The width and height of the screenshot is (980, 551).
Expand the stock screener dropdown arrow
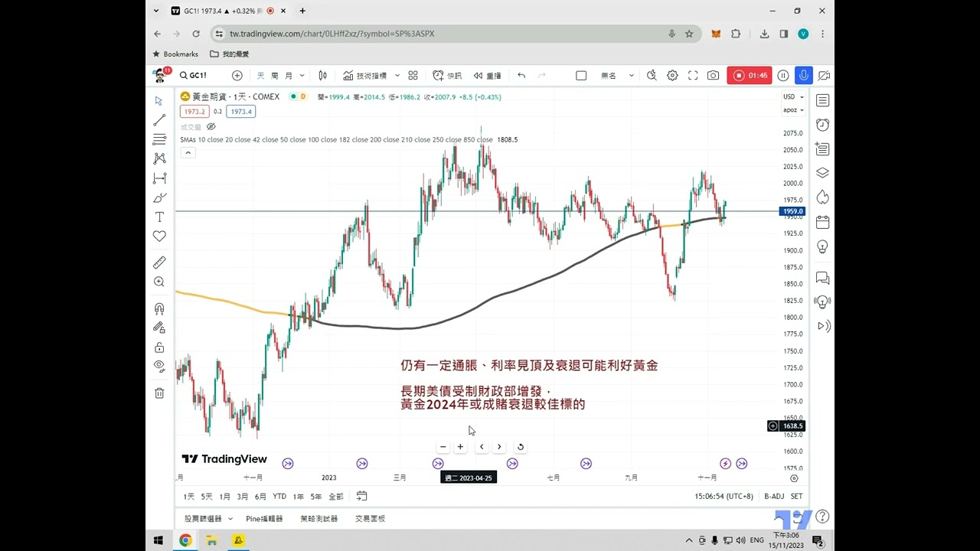[230, 519]
